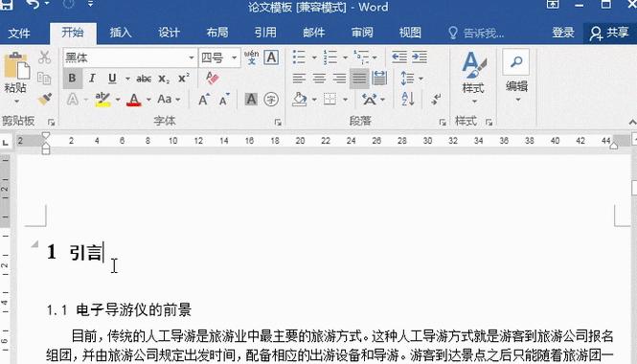
Task: Switch to the 审阅 Review tab
Action: (362, 33)
